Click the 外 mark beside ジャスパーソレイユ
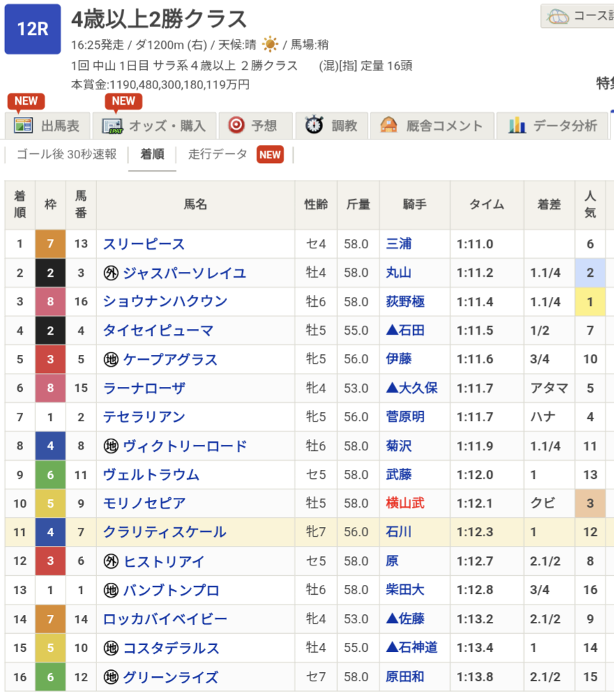Viewport: 614px width, 700px height. tap(111, 273)
